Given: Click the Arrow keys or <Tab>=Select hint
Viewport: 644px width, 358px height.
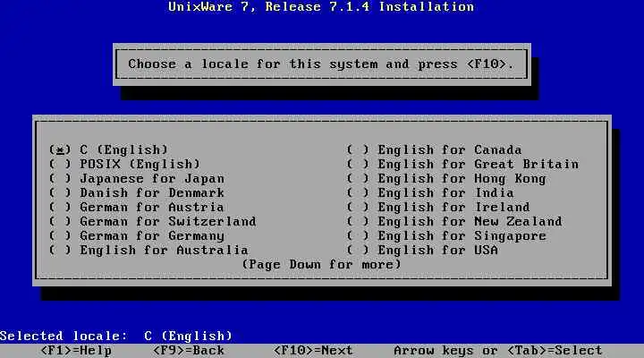Looking at the screenshot, I should click(x=498, y=351).
